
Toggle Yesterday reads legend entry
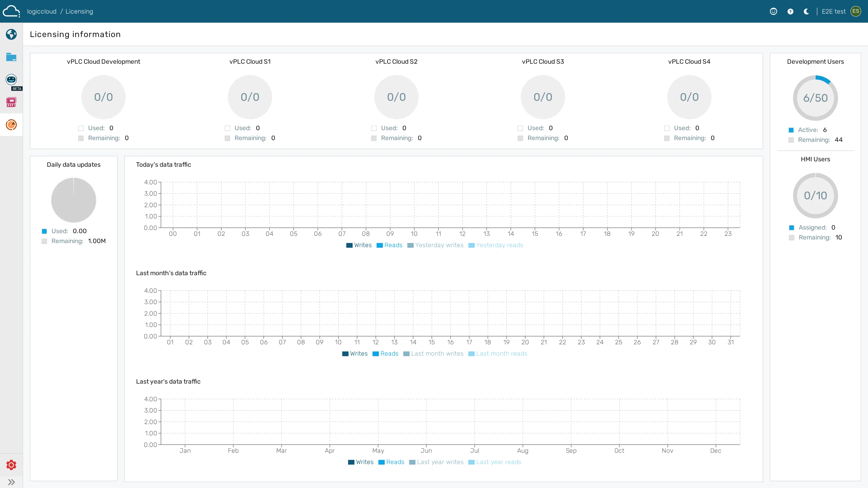tap(496, 245)
